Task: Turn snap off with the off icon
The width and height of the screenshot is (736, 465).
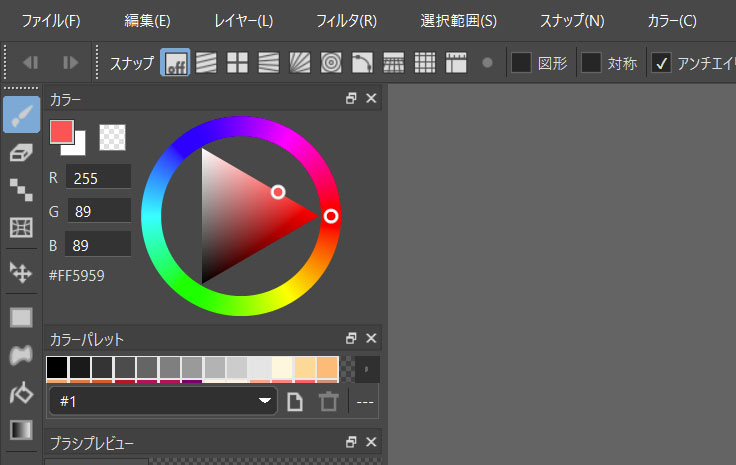Action: click(176, 62)
